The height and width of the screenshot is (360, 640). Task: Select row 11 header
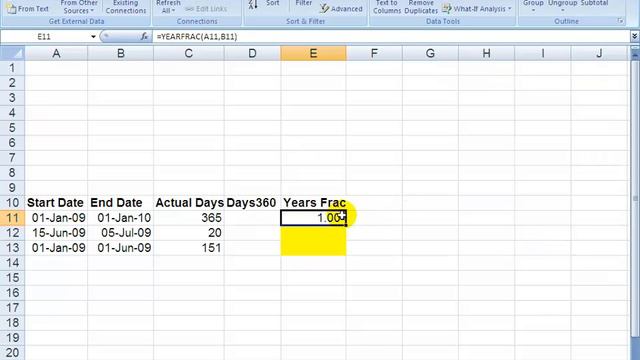coord(12,218)
